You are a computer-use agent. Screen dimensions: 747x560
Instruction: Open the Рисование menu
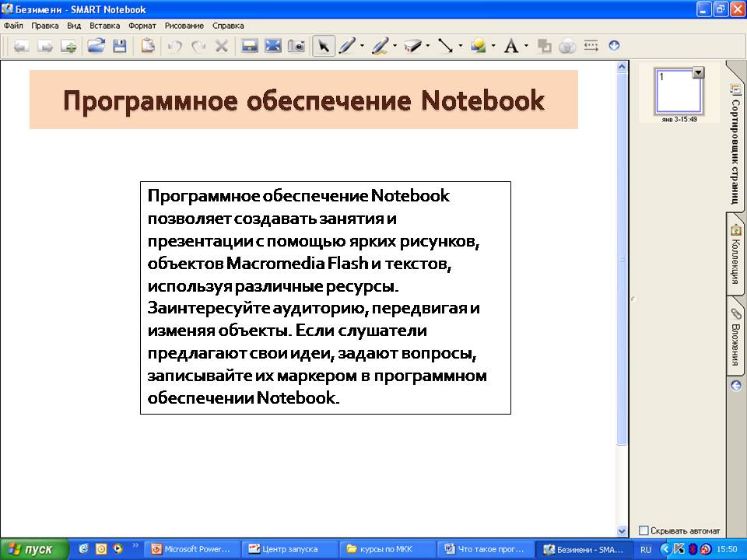click(x=184, y=26)
